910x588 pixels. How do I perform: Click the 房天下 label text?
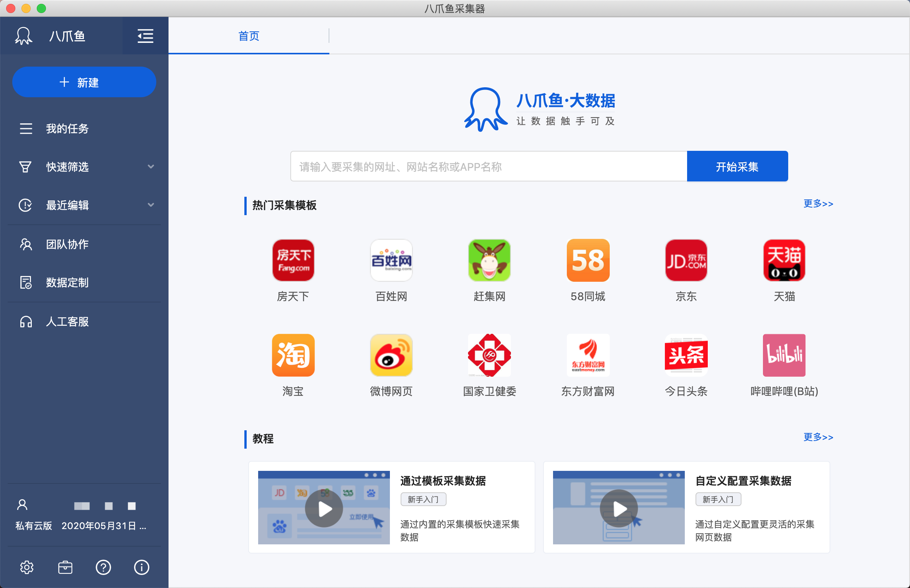coord(293,296)
